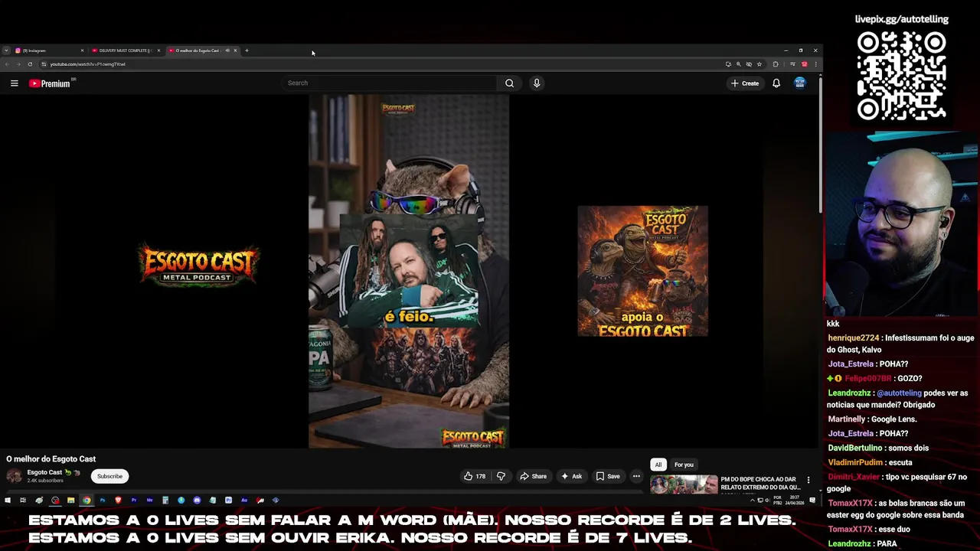
Task: Open Chrome from the taskbar
Action: (x=87, y=500)
